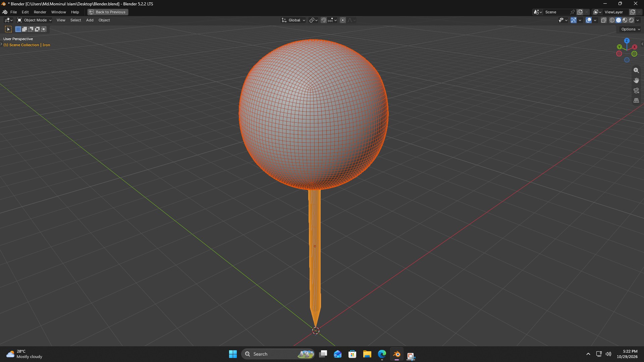
Task: Toggle X-Ray mode
Action: (603, 20)
